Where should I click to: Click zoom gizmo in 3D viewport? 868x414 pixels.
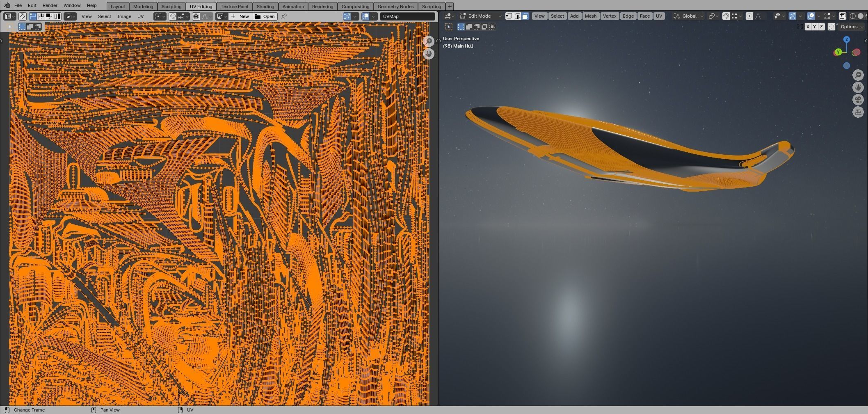858,75
